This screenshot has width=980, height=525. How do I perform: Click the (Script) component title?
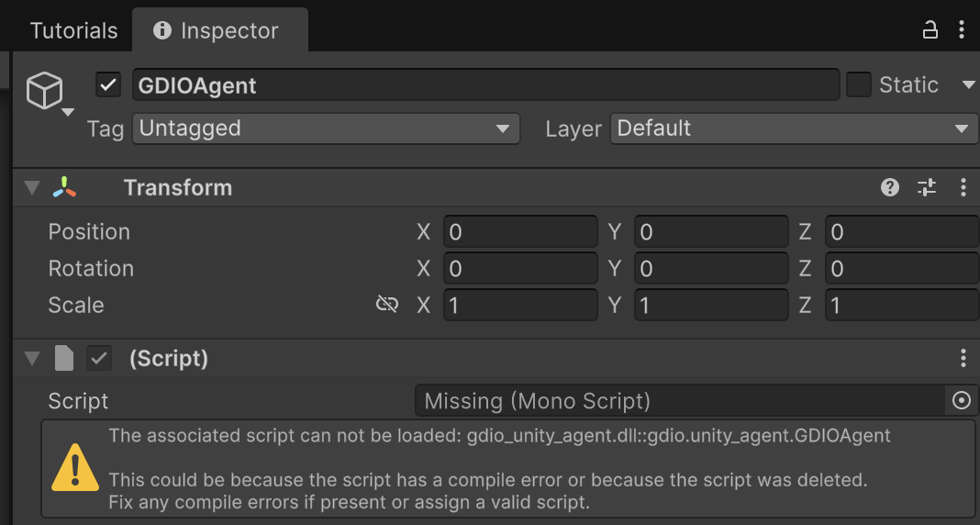tap(169, 359)
